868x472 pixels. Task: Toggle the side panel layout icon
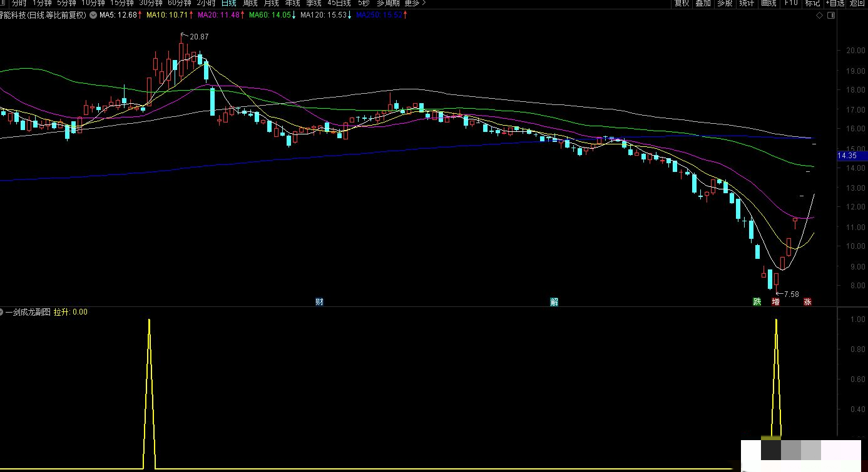[830, 14]
